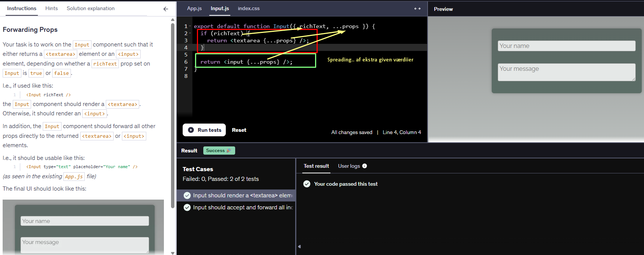This screenshot has height=255, width=644.
Task: Click the info icon beside User logs
Action: point(365,166)
